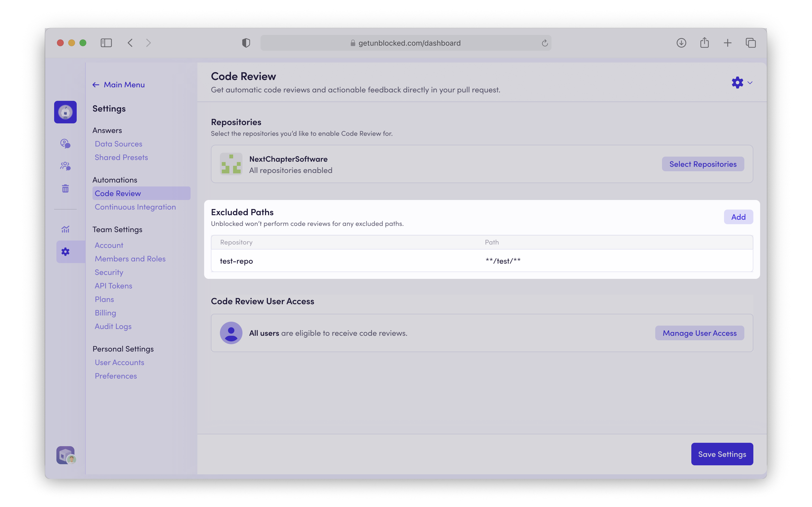Open the analytics chart sidebar icon

65,229
